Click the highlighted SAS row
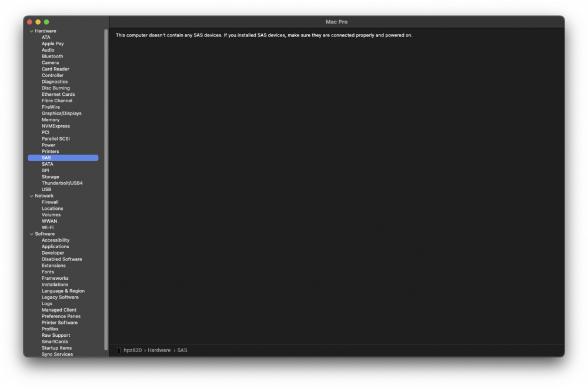The height and width of the screenshot is (388, 588). point(63,158)
